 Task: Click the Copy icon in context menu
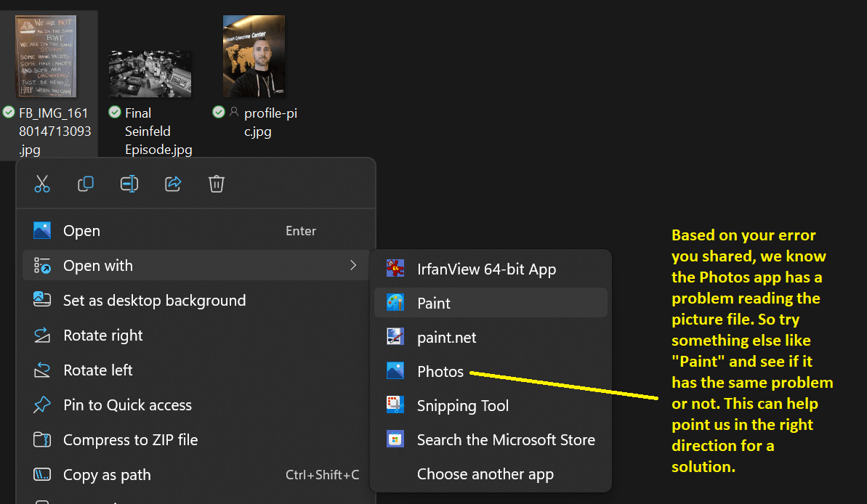point(86,184)
